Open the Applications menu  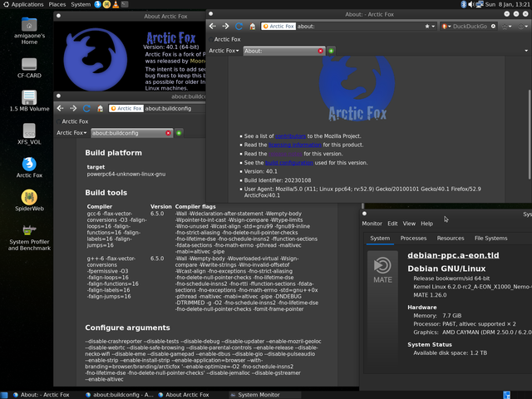tap(23, 4)
